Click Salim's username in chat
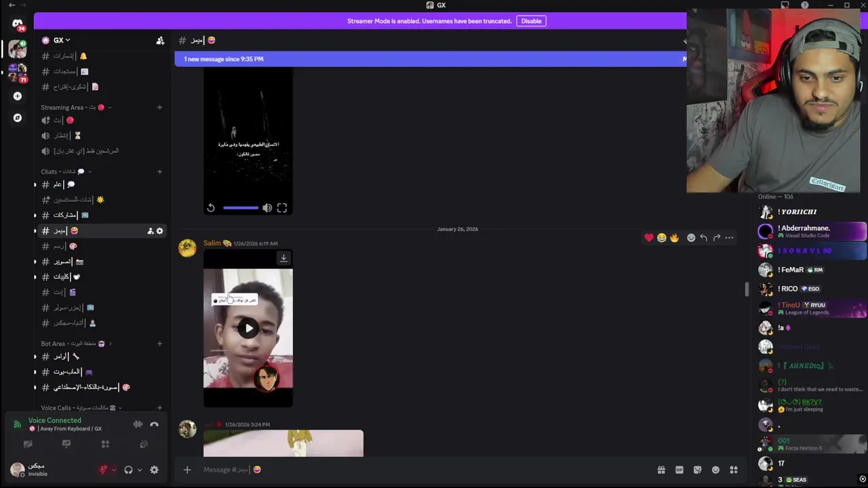This screenshot has height=488, width=868. pos(212,243)
